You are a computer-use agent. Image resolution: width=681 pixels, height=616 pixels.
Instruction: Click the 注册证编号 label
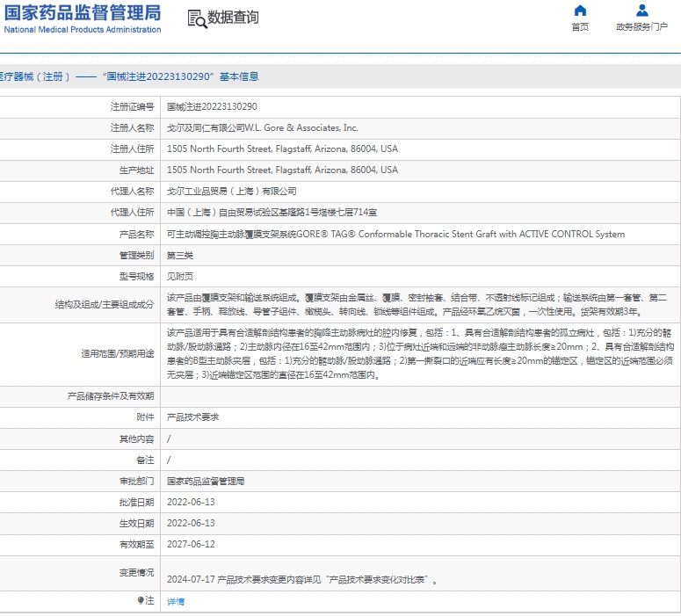[x=132, y=107]
